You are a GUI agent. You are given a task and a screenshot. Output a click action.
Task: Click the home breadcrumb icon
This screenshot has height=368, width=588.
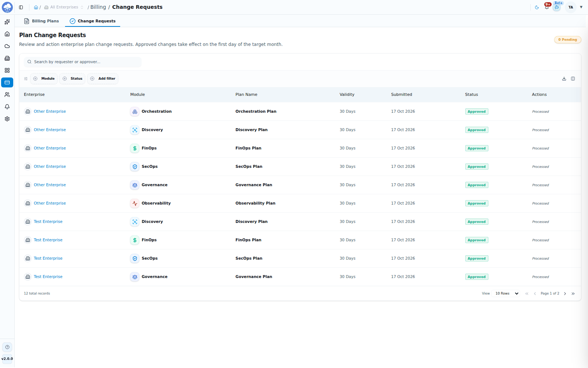click(x=36, y=7)
